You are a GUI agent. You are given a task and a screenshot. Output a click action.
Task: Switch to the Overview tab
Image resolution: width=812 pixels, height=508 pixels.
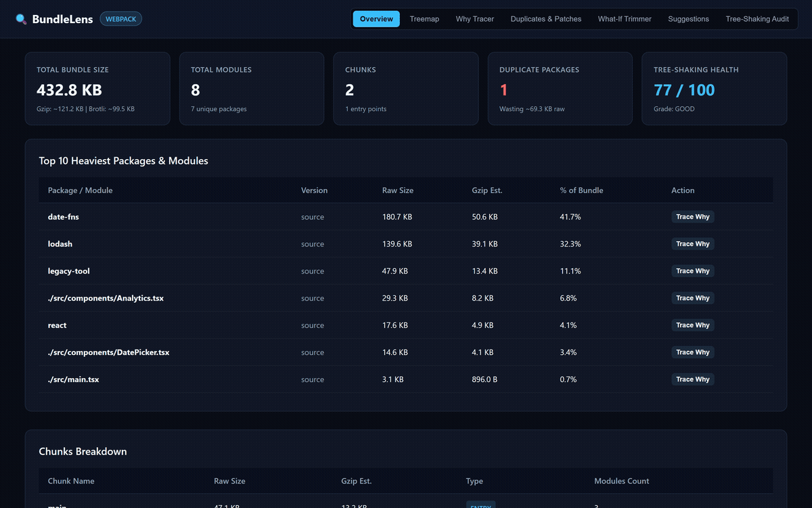click(376, 19)
